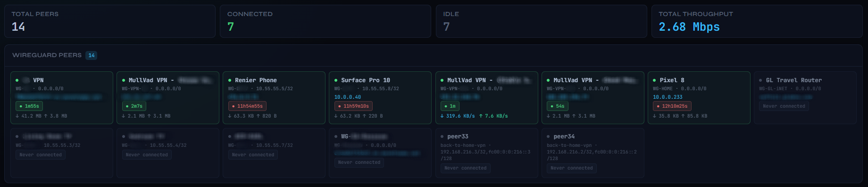Viewport: 868px width, 187px height.
Task: Click the allowed address 10.55.55.8/32
Action: 381,89
